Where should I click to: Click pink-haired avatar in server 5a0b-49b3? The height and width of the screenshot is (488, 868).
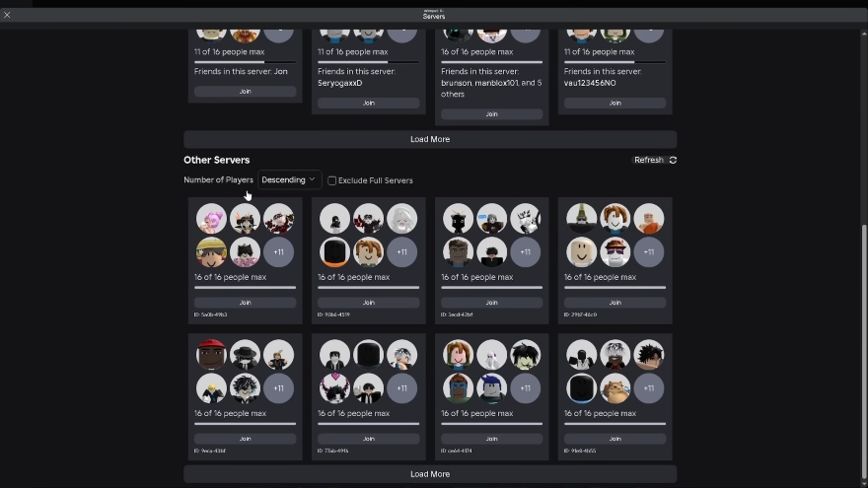click(211, 219)
